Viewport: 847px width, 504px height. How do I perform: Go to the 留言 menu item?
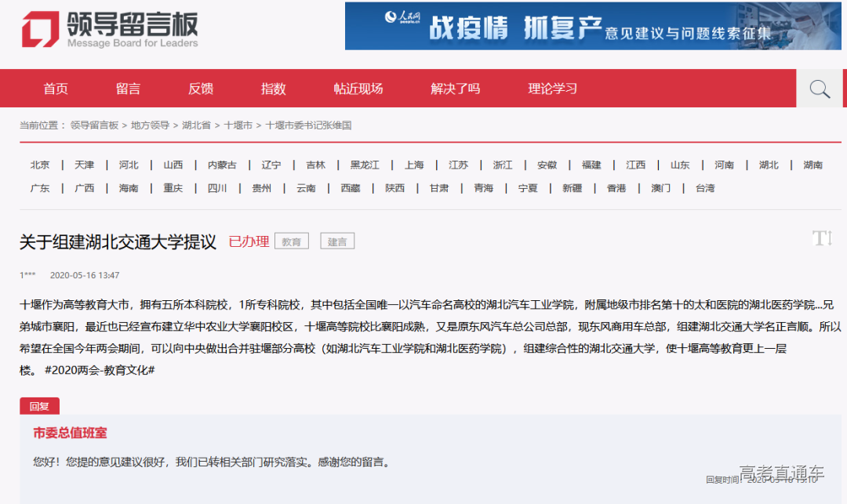tap(128, 89)
